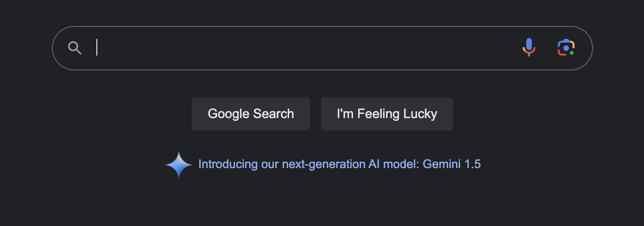
Task: Select the magnifier inside the search bar
Action: [75, 48]
